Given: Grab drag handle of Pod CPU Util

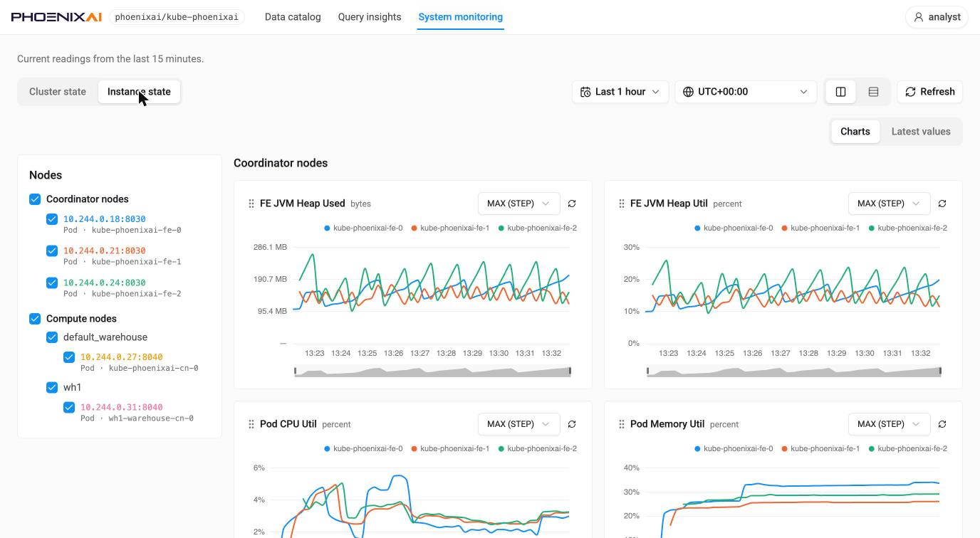Looking at the screenshot, I should click(251, 424).
